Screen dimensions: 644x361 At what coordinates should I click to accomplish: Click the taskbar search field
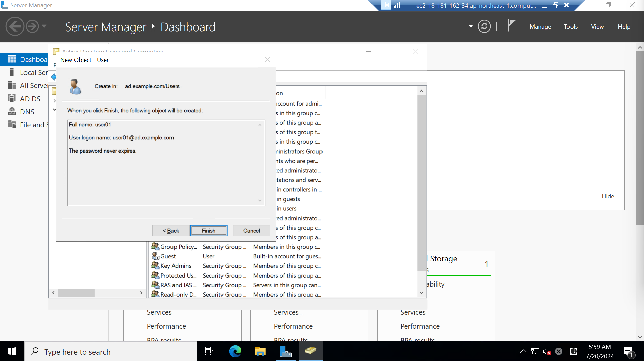click(111, 351)
